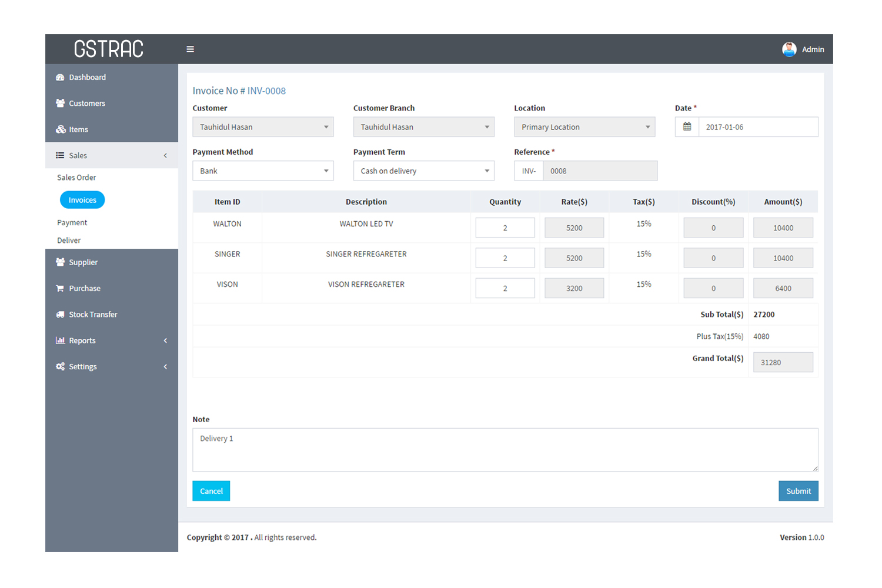Click the Dashboard gauge icon
Screen dimensions: 882x588
click(x=60, y=77)
